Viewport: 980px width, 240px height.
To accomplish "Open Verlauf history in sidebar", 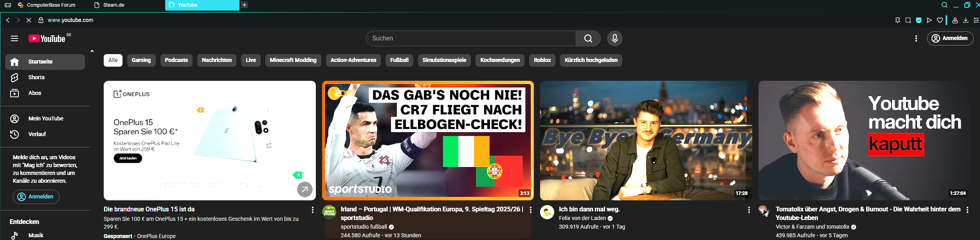I will point(45,134).
